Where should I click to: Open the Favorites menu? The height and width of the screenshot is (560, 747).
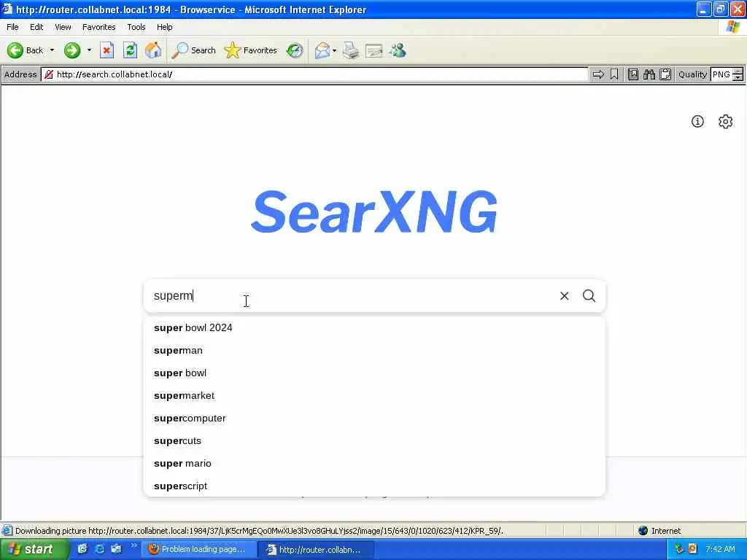pos(98,27)
